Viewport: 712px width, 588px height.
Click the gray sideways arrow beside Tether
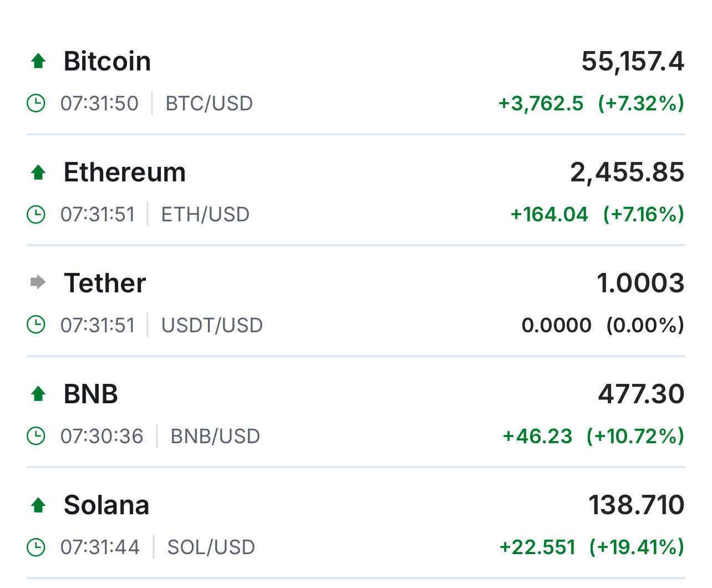coord(38,282)
